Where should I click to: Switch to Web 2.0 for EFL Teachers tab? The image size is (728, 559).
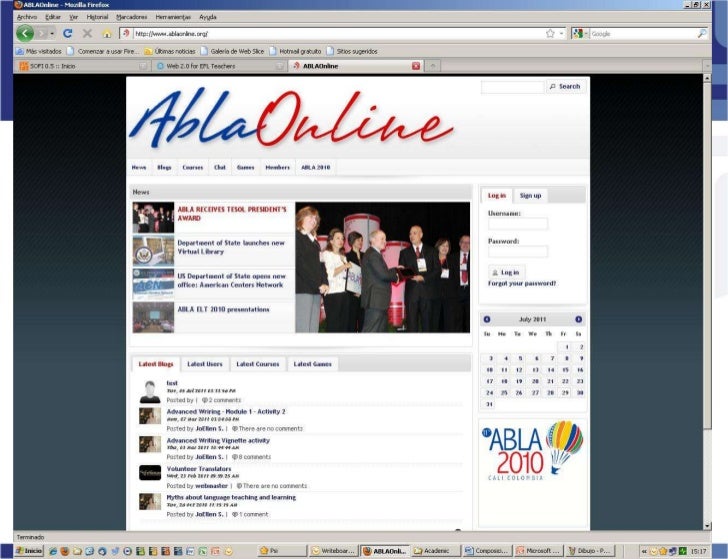click(219, 66)
